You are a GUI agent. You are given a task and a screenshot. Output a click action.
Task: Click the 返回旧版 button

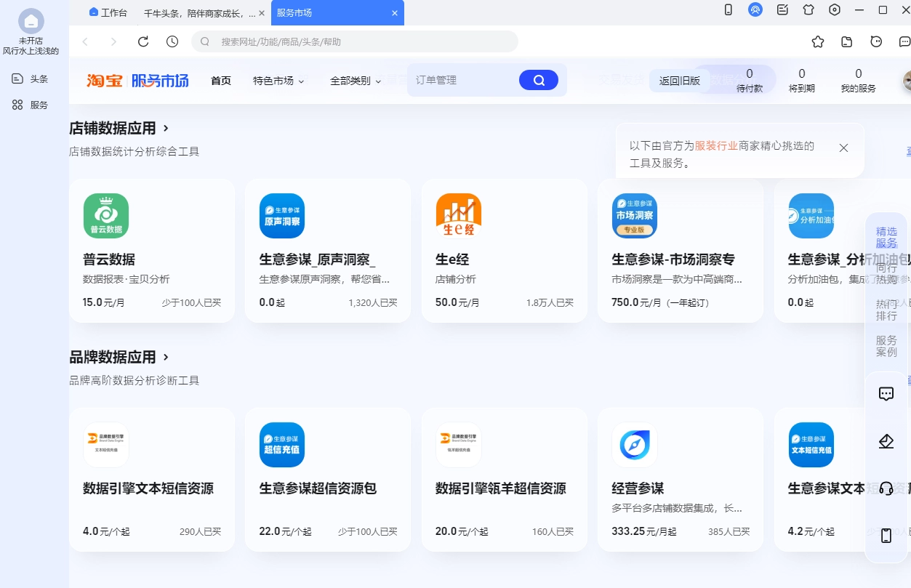[x=678, y=81]
